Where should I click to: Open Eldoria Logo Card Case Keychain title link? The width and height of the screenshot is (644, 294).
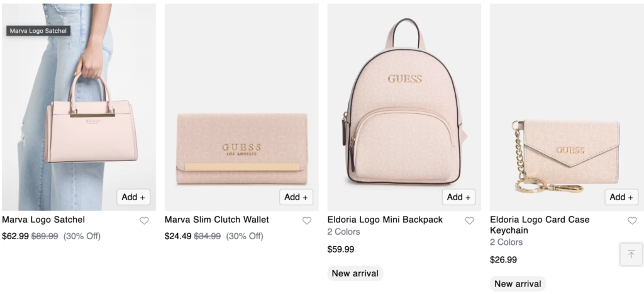[x=540, y=225]
